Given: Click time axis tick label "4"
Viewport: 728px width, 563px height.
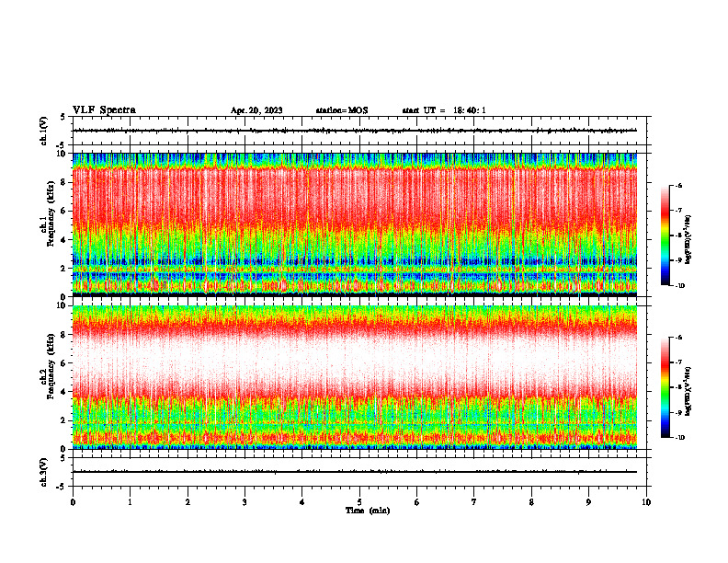Looking at the screenshot, I should [302, 502].
